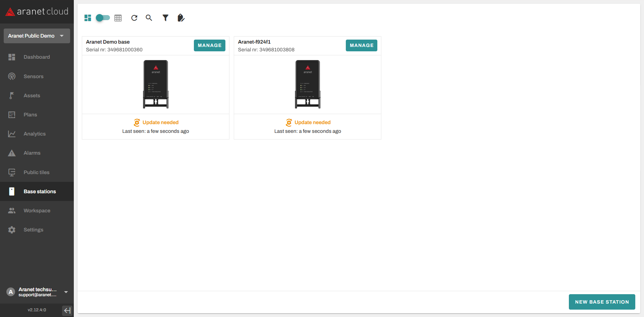Open the Settings sidebar item
This screenshot has width=644, height=317.
point(33,230)
